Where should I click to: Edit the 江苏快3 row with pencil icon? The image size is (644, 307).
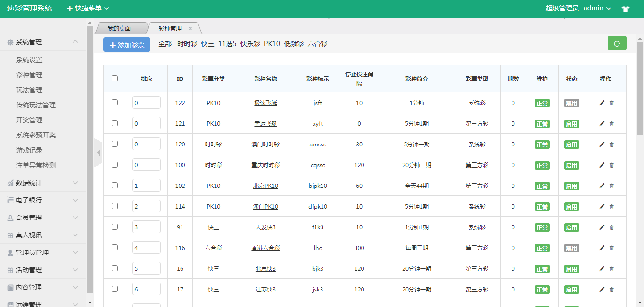602,289
